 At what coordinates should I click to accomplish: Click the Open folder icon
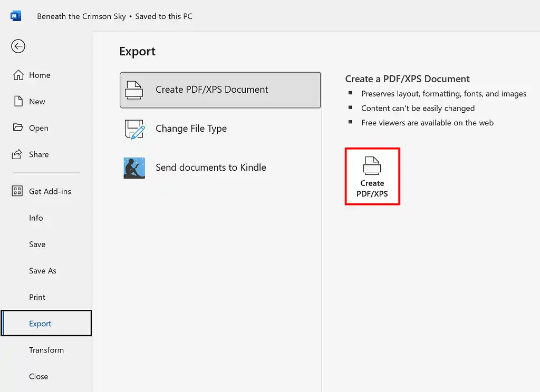(x=18, y=128)
